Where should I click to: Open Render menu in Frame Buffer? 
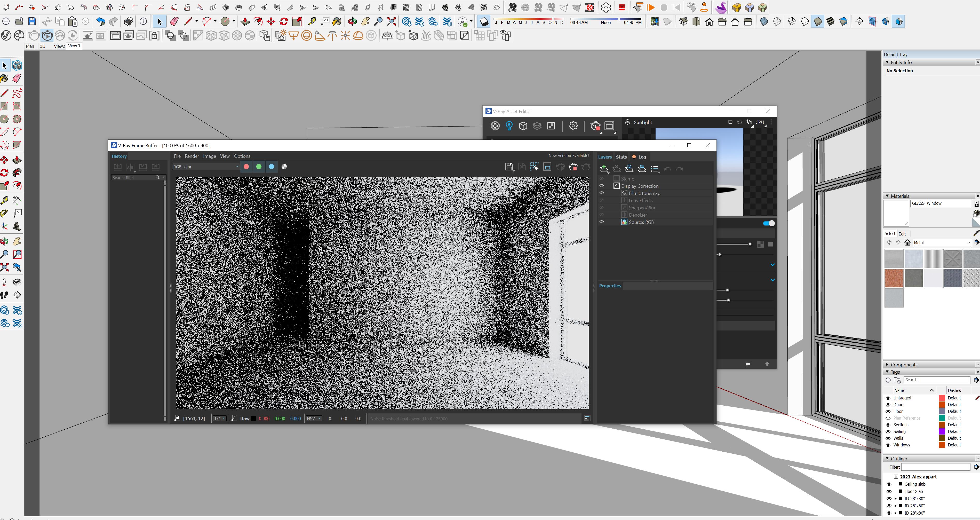(192, 156)
